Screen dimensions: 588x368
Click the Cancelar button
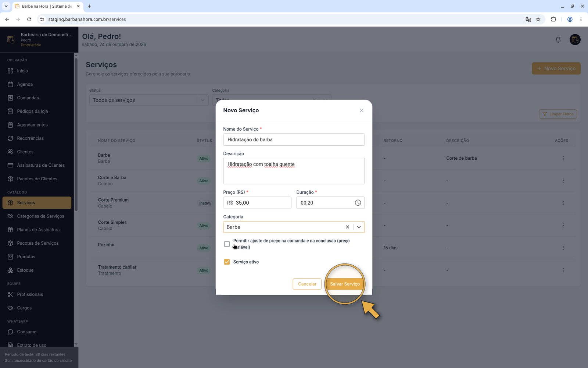point(307,284)
